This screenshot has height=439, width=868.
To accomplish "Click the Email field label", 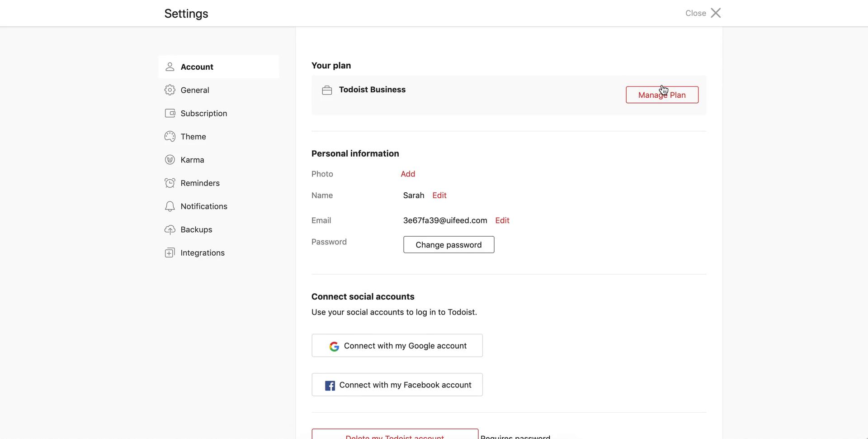I will click(x=321, y=220).
